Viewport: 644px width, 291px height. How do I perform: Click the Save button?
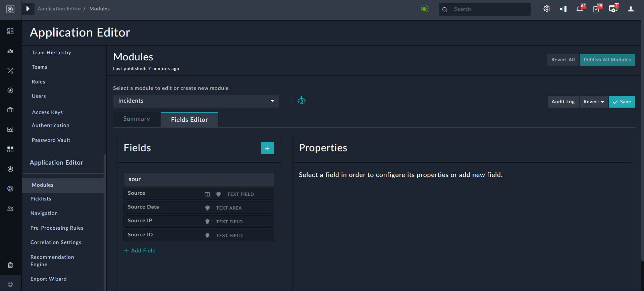pos(622,102)
